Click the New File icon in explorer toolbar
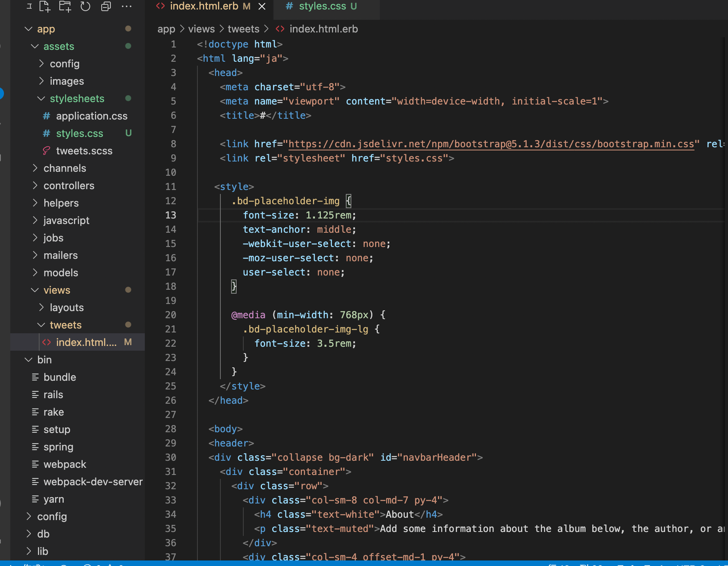Viewport: 728px width, 566px height. point(44,6)
